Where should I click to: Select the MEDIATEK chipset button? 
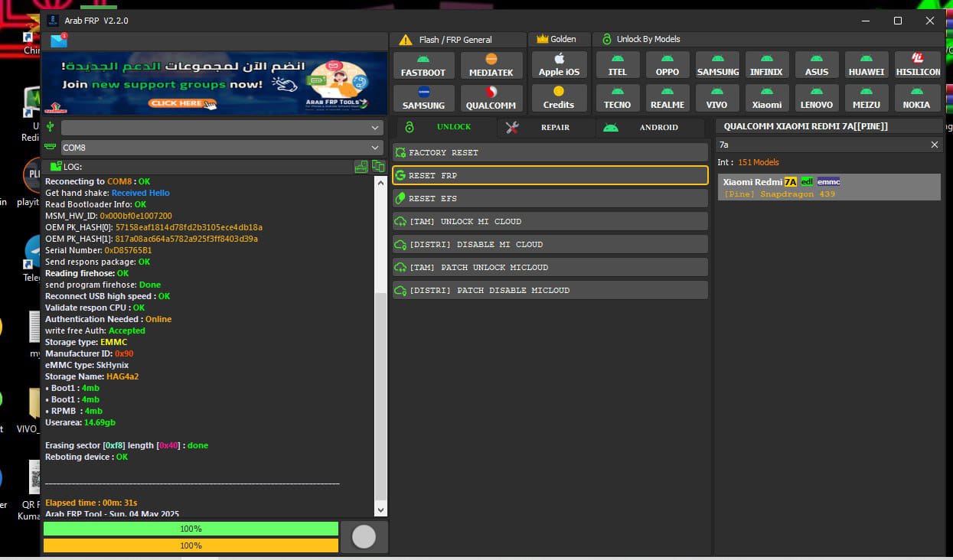491,65
